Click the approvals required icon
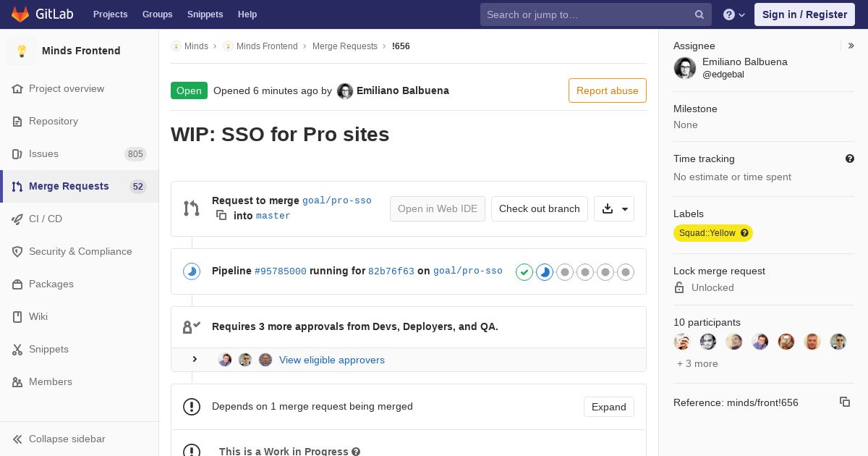 192,327
